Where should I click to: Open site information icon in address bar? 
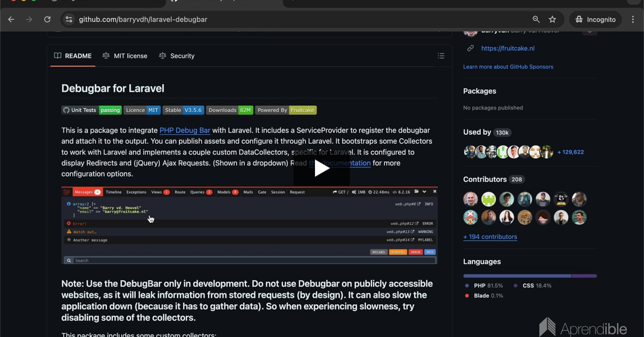(x=68, y=19)
